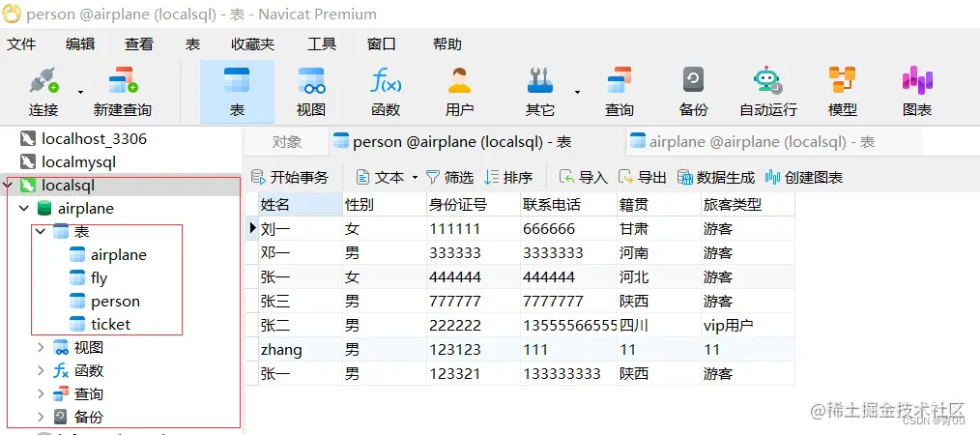The image size is (980, 435).
Task: Open the dropdown arrow beside 文本
Action: click(x=415, y=178)
